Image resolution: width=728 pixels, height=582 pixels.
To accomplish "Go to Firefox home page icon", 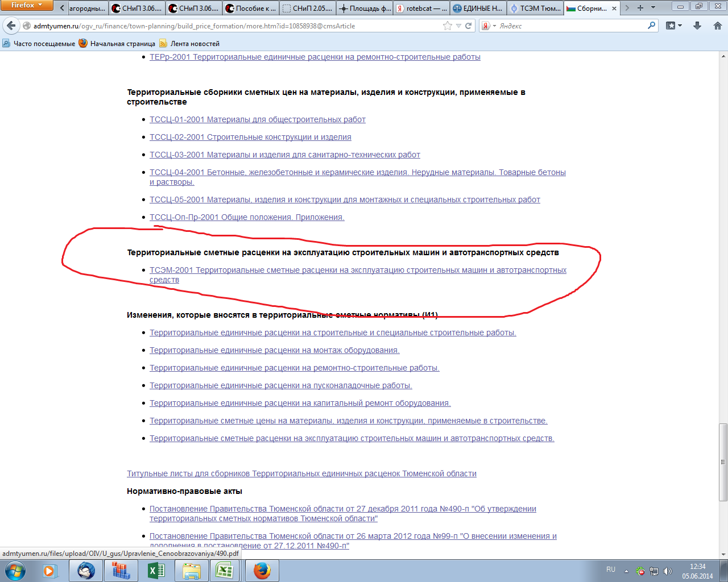I will click(x=717, y=26).
